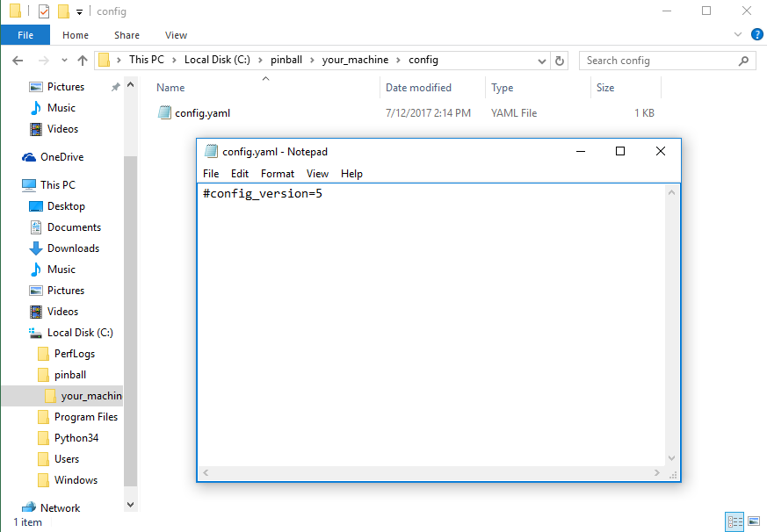Switch to large icons view in status bar
Viewport: 767px width, 532px height.
tap(753, 521)
